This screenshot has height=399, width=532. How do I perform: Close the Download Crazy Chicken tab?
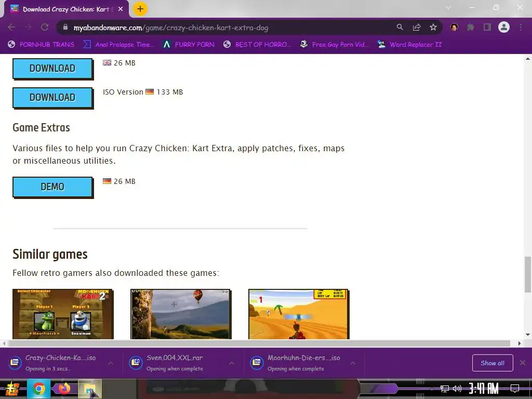click(x=121, y=9)
